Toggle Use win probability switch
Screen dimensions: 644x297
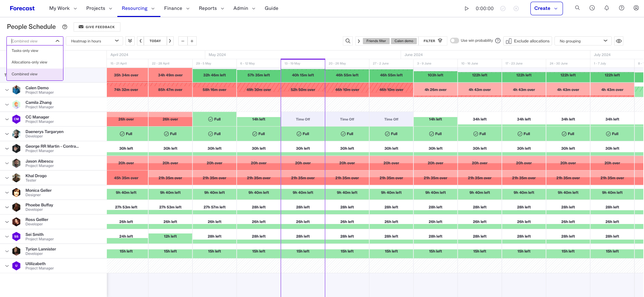[454, 41]
